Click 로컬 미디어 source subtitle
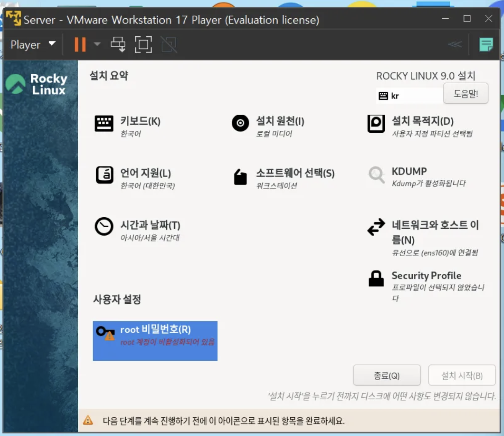 274,134
